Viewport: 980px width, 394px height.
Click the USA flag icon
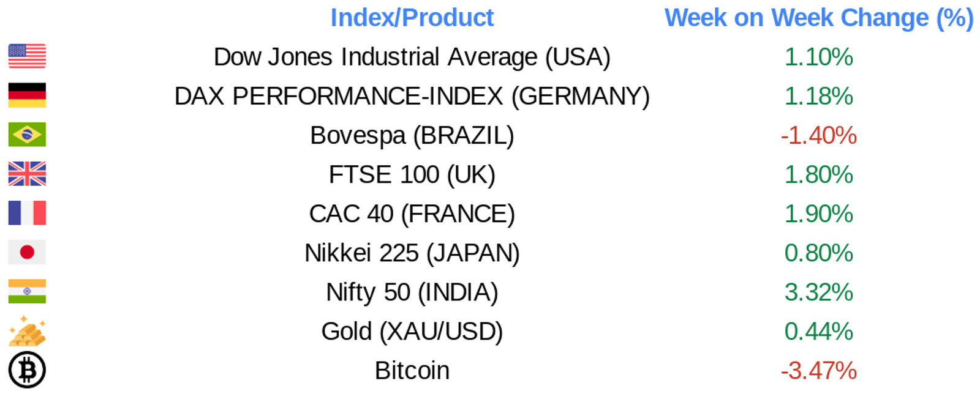[27, 56]
